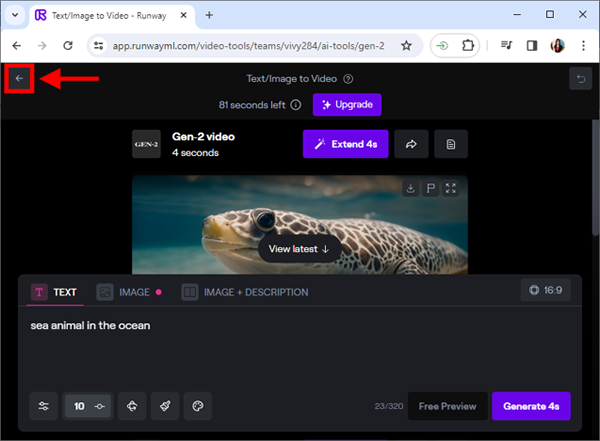Viewport: 600px width, 441px height.
Task: Open media control icon in toolbar
Action: (x=507, y=46)
